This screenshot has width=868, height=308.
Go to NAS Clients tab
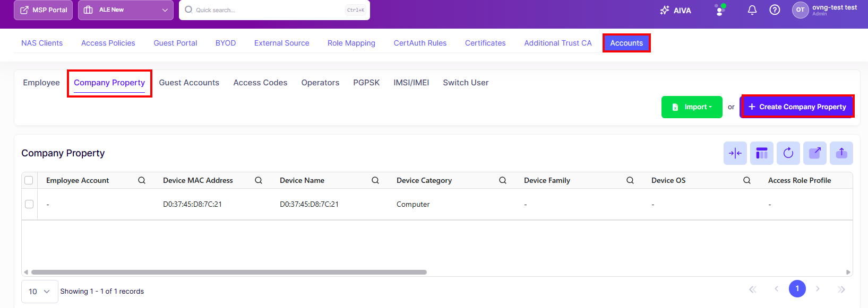coord(42,43)
